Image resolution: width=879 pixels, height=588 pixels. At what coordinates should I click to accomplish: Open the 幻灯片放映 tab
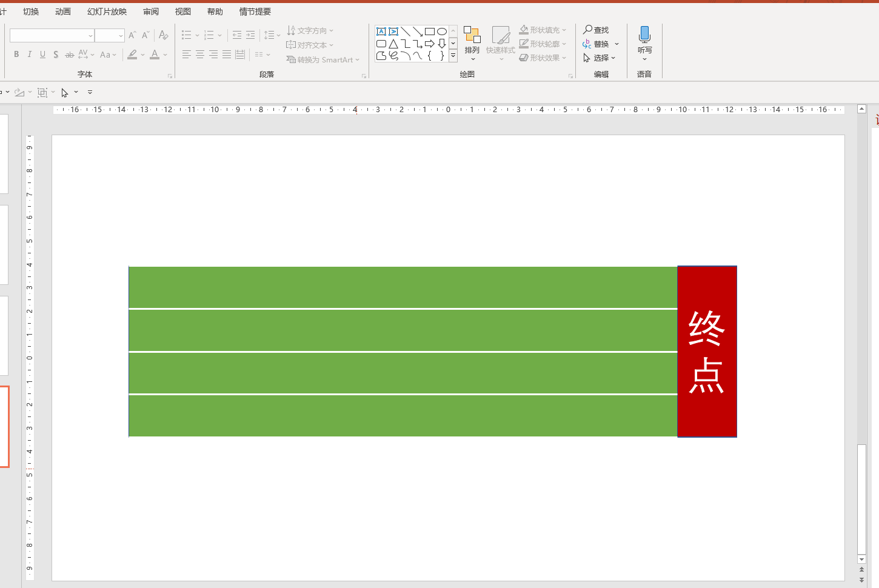tap(107, 12)
